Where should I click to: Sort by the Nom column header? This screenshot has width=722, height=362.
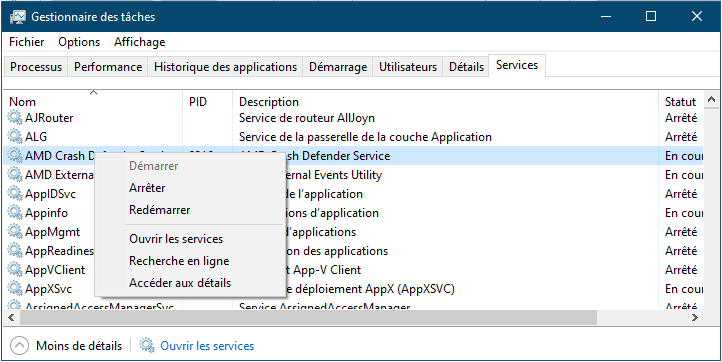pos(93,101)
